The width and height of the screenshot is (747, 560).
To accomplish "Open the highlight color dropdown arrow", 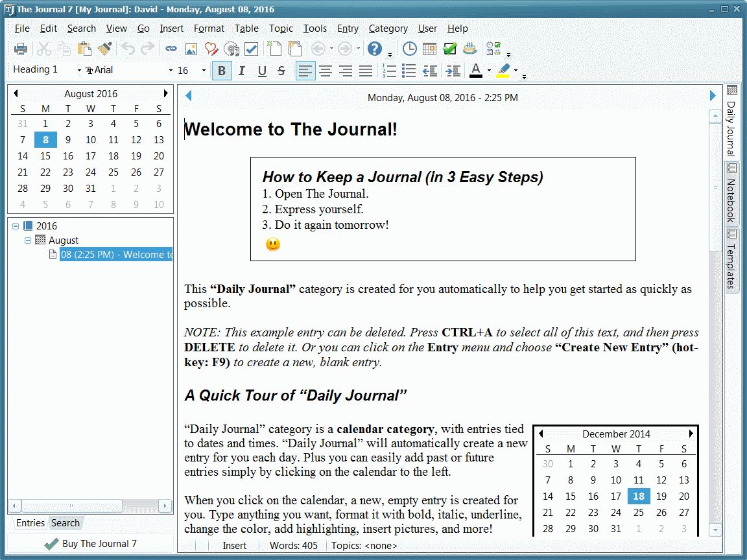I will point(516,71).
